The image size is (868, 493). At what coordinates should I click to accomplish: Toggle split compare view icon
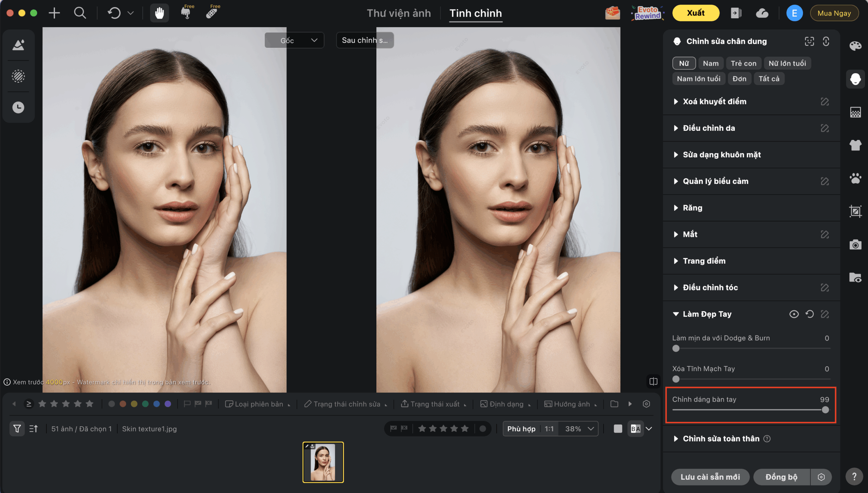[653, 382]
